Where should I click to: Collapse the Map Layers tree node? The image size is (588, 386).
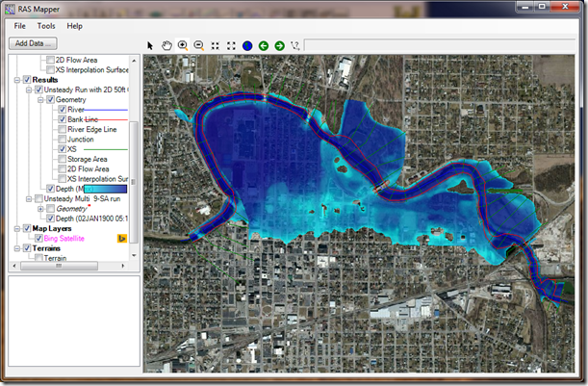click(16, 228)
